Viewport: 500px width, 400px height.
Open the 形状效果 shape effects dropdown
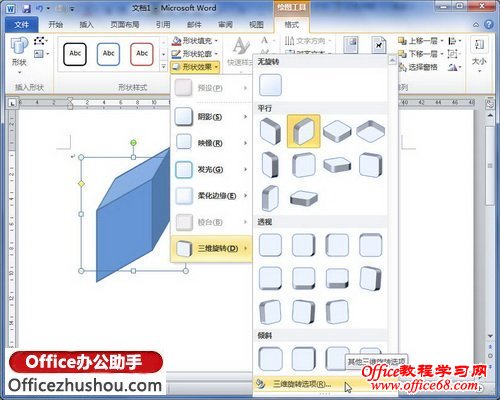195,67
